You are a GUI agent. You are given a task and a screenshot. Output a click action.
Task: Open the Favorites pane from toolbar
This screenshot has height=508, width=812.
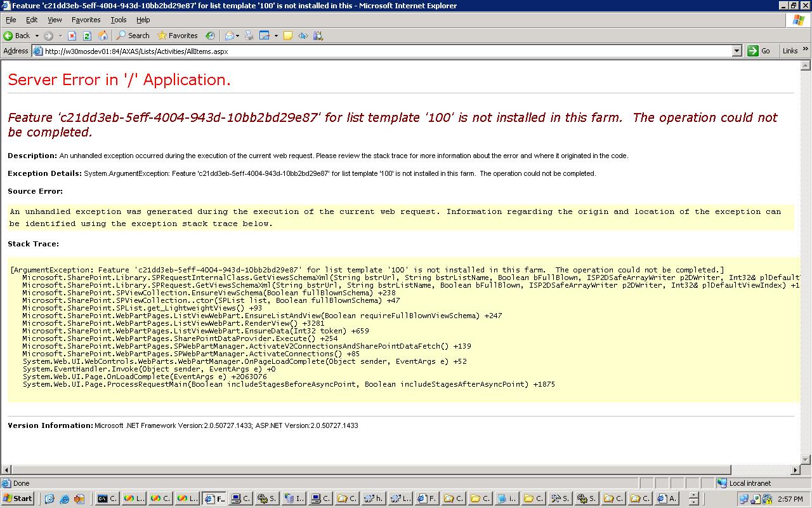coord(178,36)
